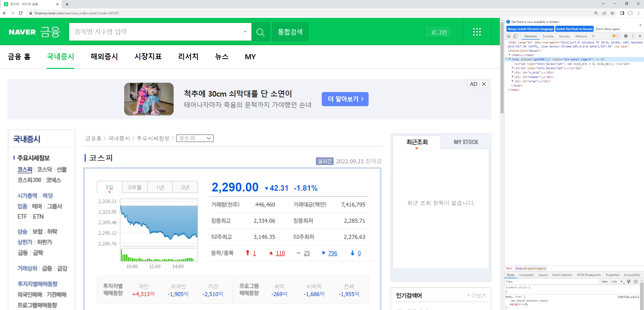Open the 코스피 index select dropdown

click(195, 138)
